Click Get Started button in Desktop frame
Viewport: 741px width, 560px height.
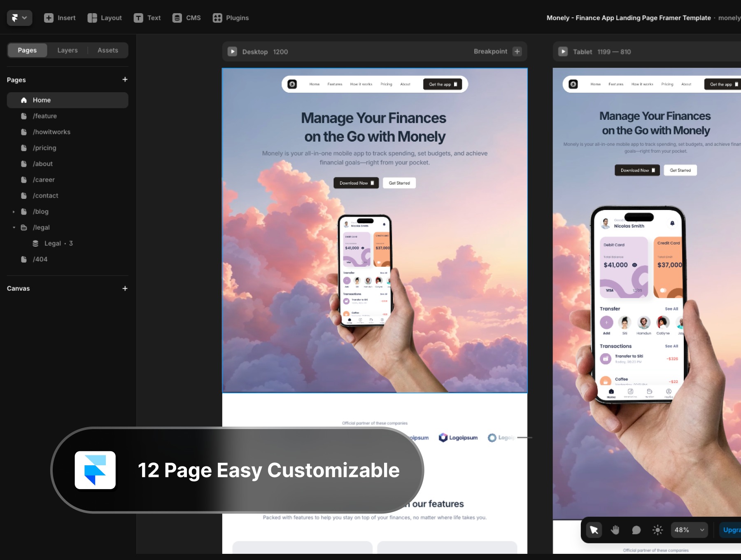point(399,183)
